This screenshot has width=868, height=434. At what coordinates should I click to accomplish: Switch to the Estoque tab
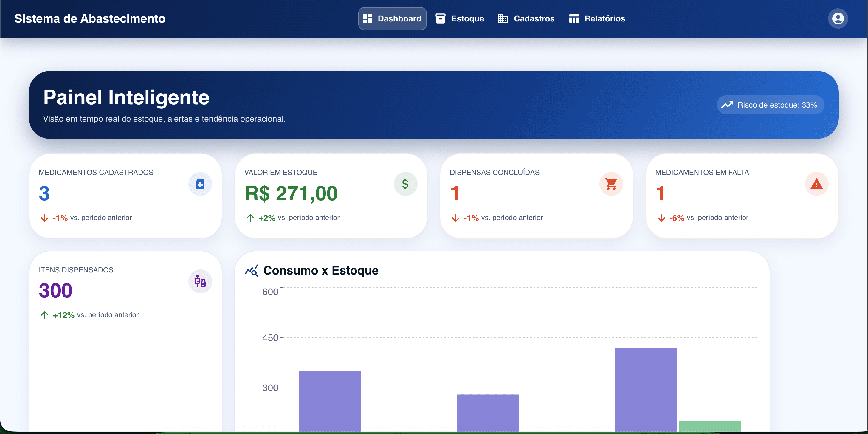(x=460, y=18)
